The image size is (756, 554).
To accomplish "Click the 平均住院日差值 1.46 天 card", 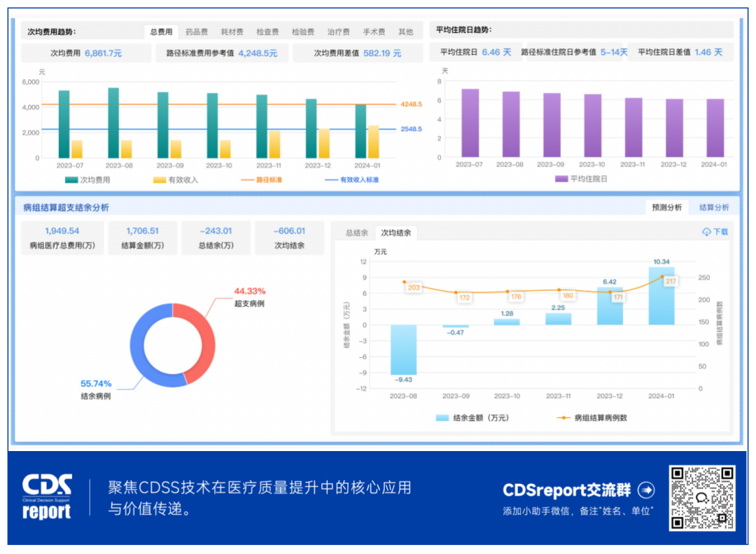I will click(680, 52).
